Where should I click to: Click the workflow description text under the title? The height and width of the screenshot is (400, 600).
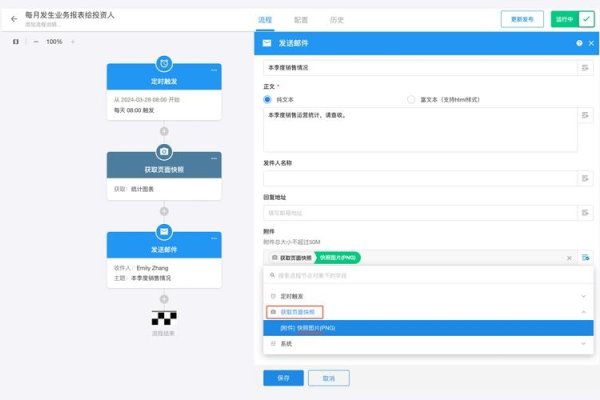point(43,24)
